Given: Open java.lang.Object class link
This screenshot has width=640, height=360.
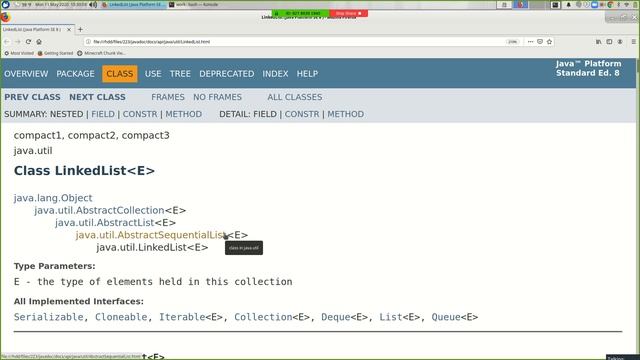Looking at the screenshot, I should pos(53,198).
